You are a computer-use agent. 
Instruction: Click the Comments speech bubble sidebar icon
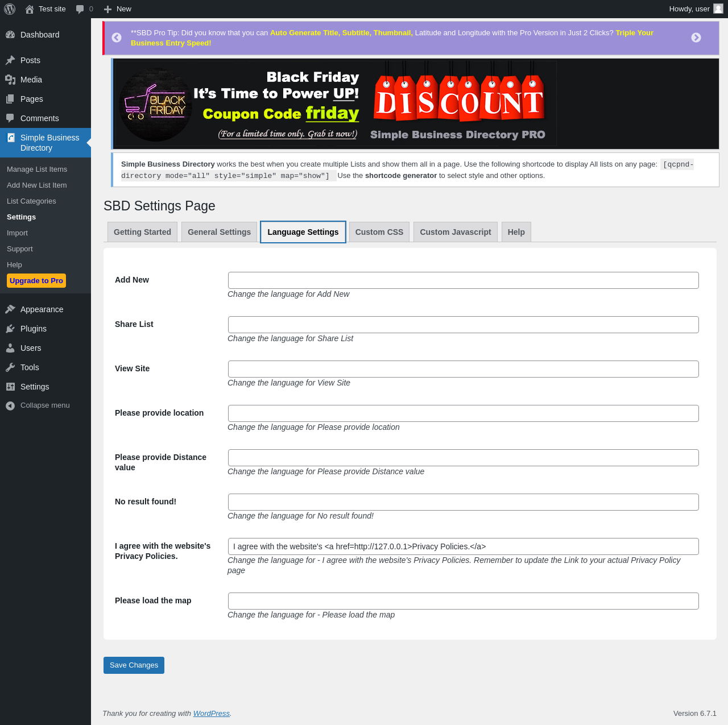click(10, 118)
